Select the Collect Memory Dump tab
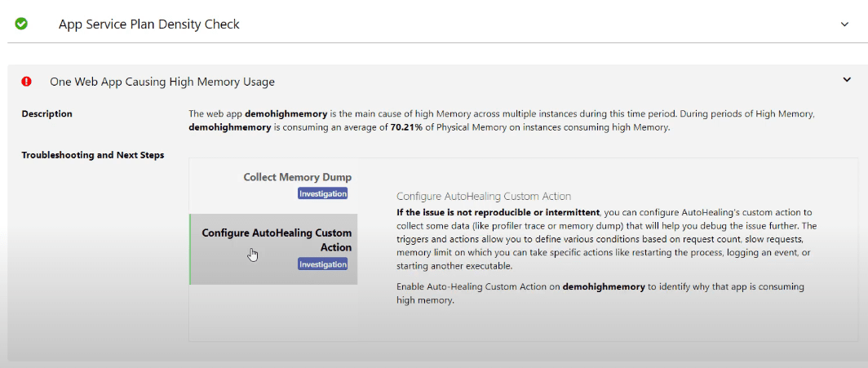The image size is (868, 368). [x=297, y=177]
